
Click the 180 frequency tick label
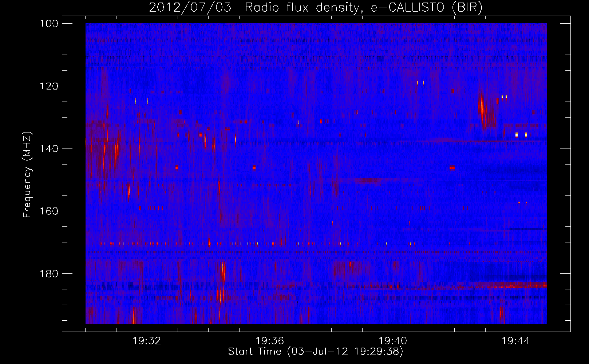(x=48, y=274)
